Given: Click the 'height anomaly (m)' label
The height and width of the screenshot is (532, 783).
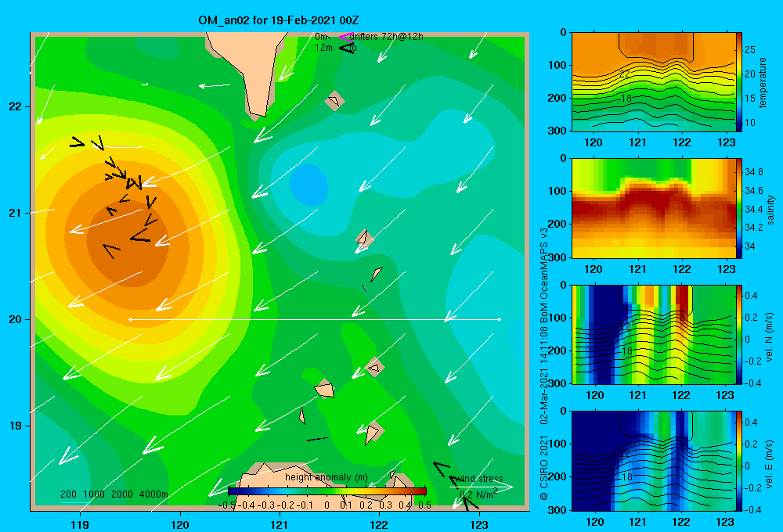Looking at the screenshot, I should point(326,477).
